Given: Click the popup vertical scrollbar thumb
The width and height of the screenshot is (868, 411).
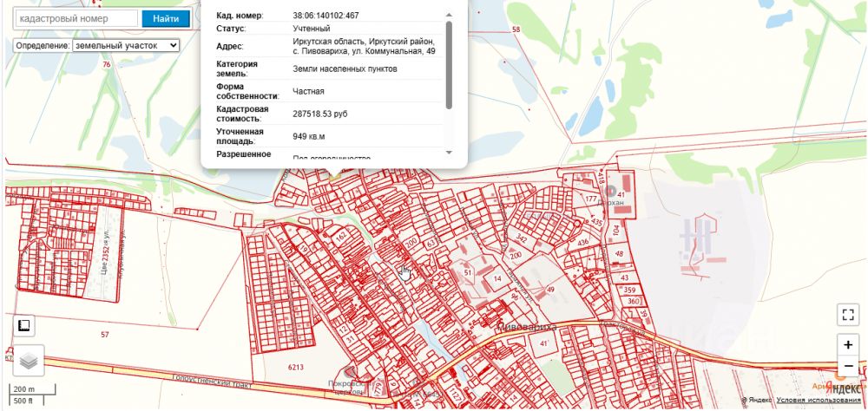Looking at the screenshot, I should pyautogui.click(x=449, y=65).
